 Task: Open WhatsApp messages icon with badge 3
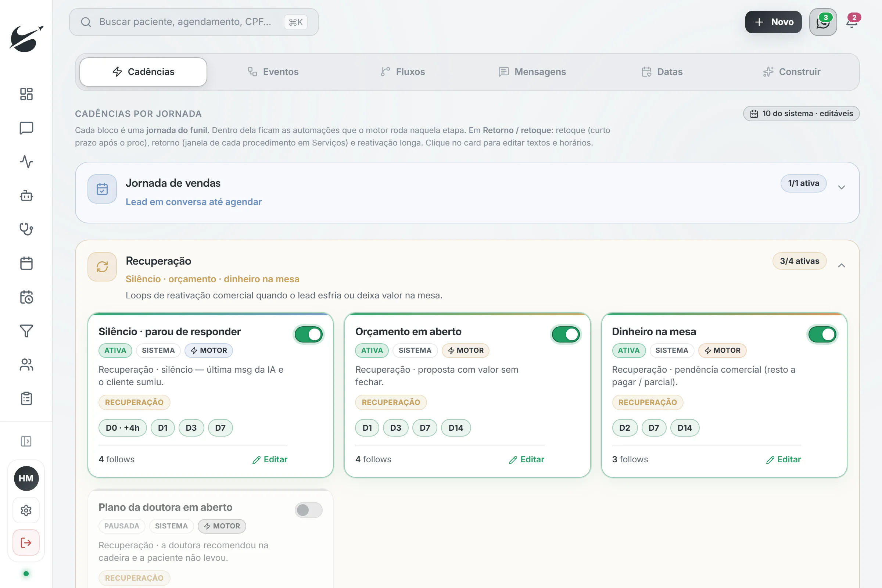click(823, 22)
